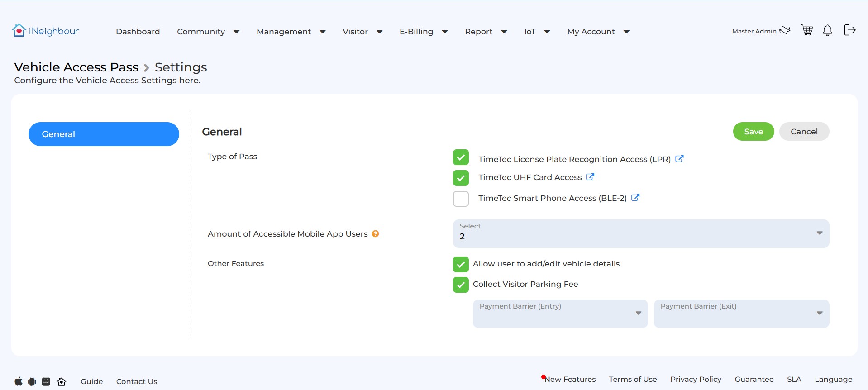
Task: Open New Features link
Action: 570,379
